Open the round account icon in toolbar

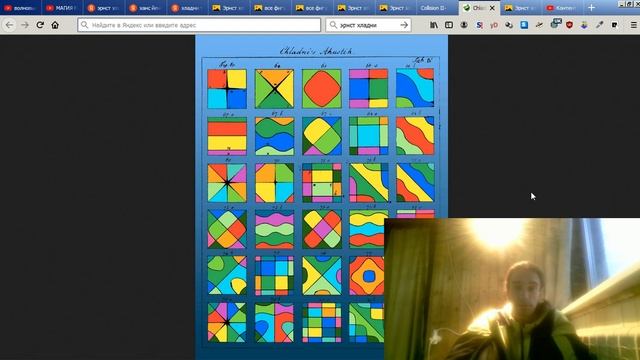(464, 25)
